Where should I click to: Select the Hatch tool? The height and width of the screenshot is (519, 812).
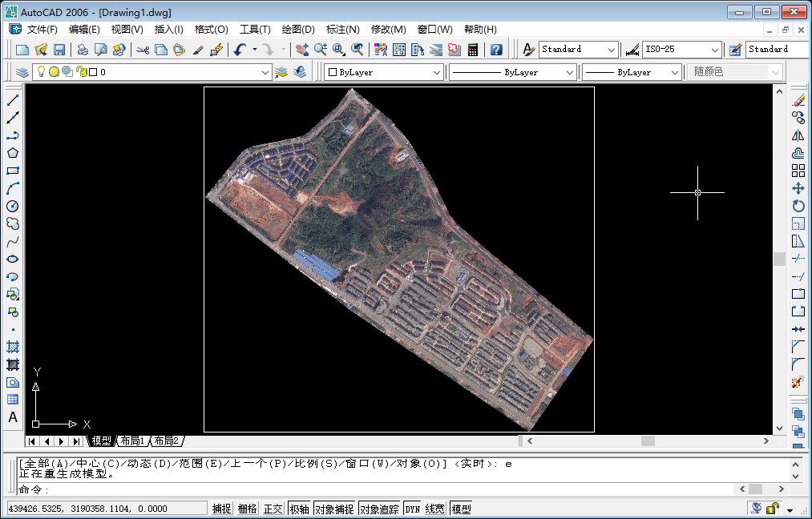[x=13, y=347]
